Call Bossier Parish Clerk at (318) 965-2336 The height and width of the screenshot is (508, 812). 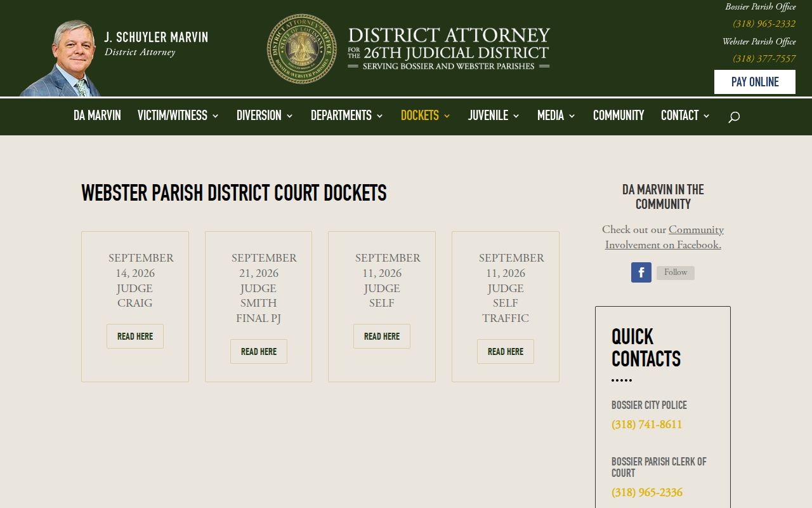(x=647, y=492)
